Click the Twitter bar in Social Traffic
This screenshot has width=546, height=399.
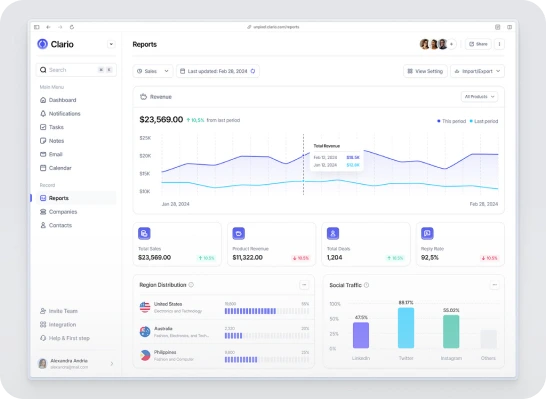[x=406, y=328]
